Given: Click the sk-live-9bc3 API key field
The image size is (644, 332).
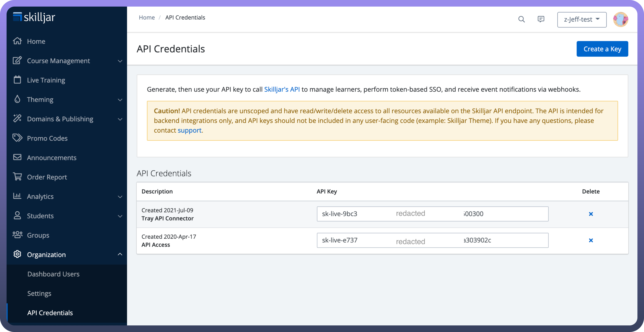Looking at the screenshot, I should coord(432,214).
